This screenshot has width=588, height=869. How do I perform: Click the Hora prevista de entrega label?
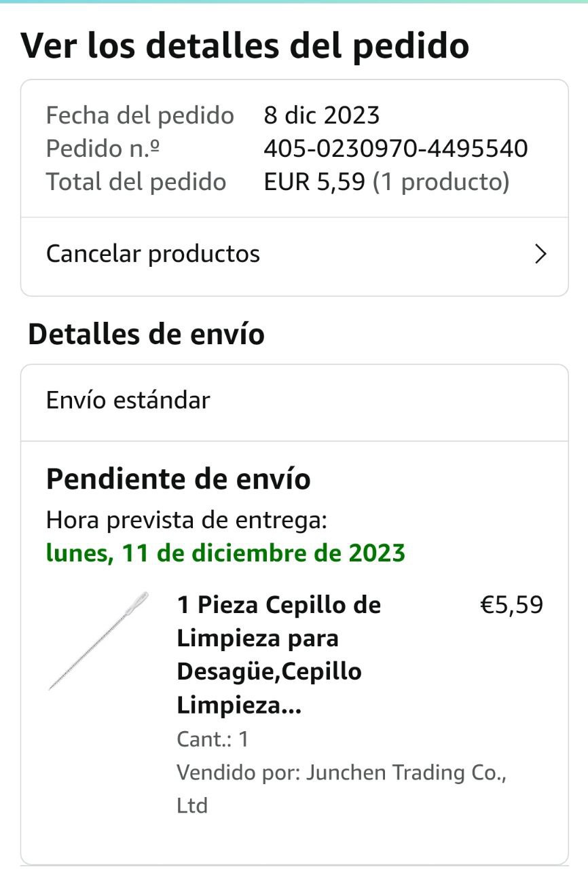[187, 521]
